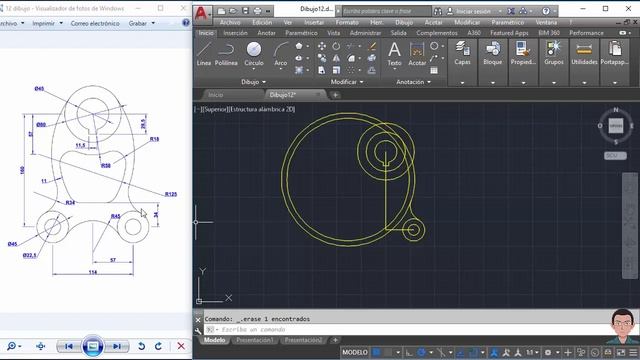Select the Línea drawing tool
The width and height of the screenshot is (640, 360).
(204, 54)
